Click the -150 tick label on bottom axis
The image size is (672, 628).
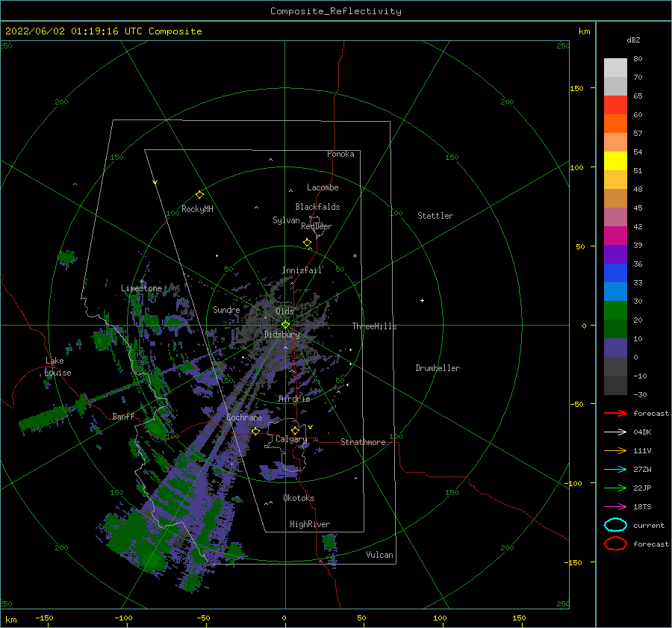point(44,618)
